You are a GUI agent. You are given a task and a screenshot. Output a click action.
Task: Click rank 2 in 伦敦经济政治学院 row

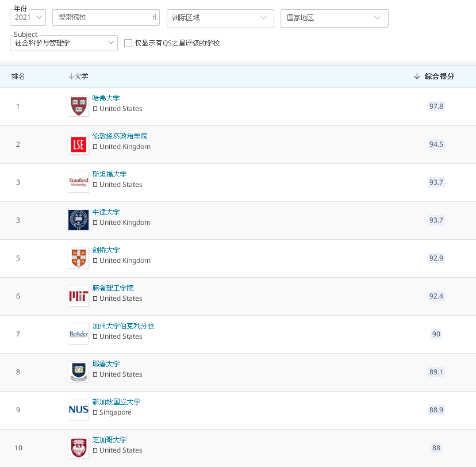(18, 144)
